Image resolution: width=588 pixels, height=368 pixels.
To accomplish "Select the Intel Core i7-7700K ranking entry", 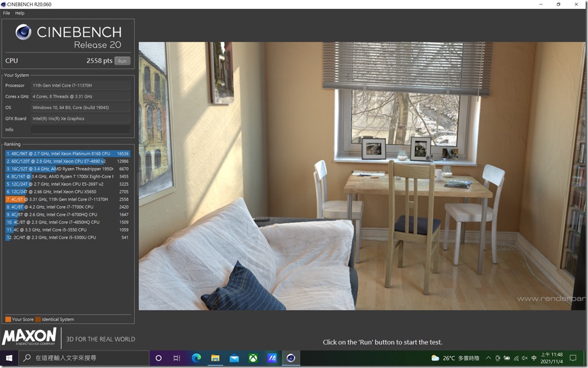I will click(67, 207).
